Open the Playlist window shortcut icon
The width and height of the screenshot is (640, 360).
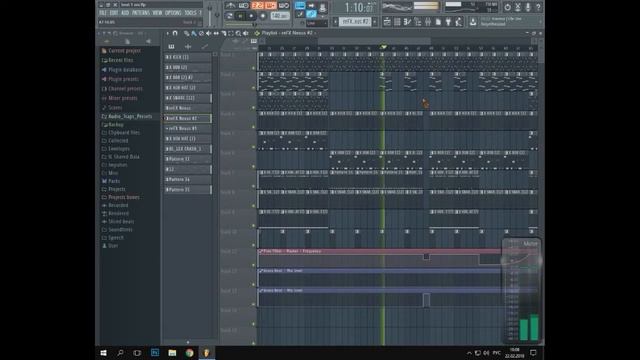387,22
